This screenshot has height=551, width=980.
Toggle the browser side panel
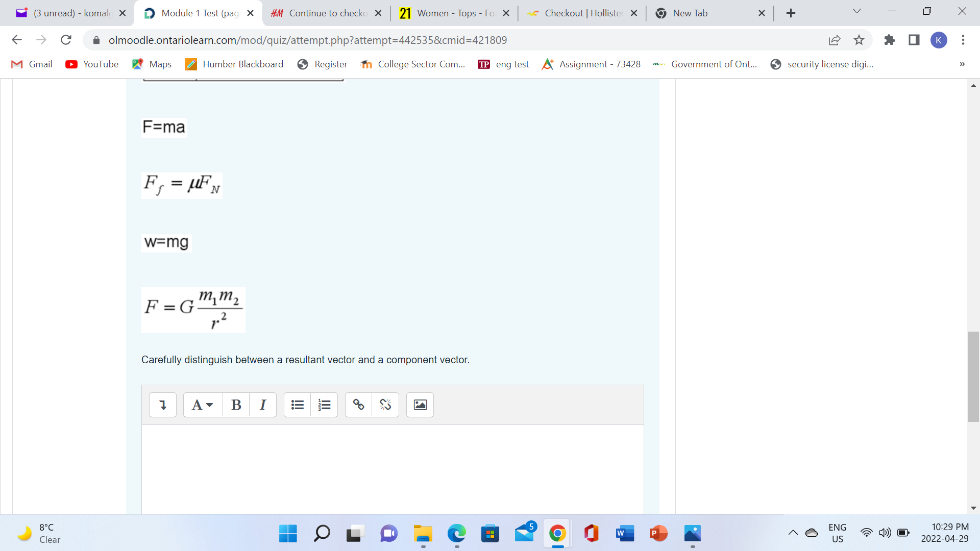click(914, 40)
